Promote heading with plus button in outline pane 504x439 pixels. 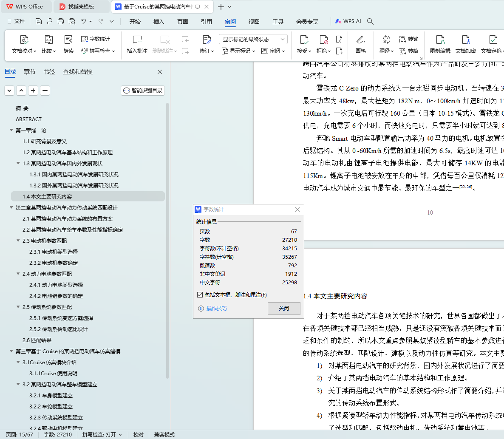pyautogui.click(x=33, y=91)
